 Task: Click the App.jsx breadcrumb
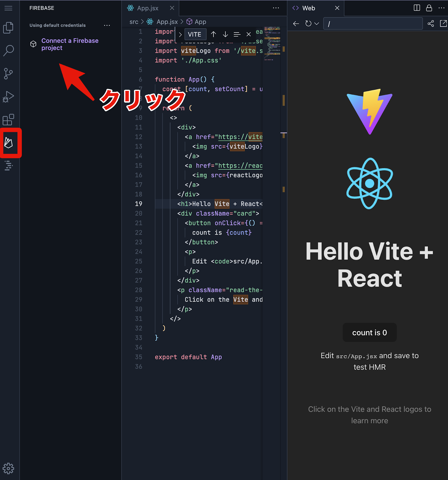click(x=167, y=22)
